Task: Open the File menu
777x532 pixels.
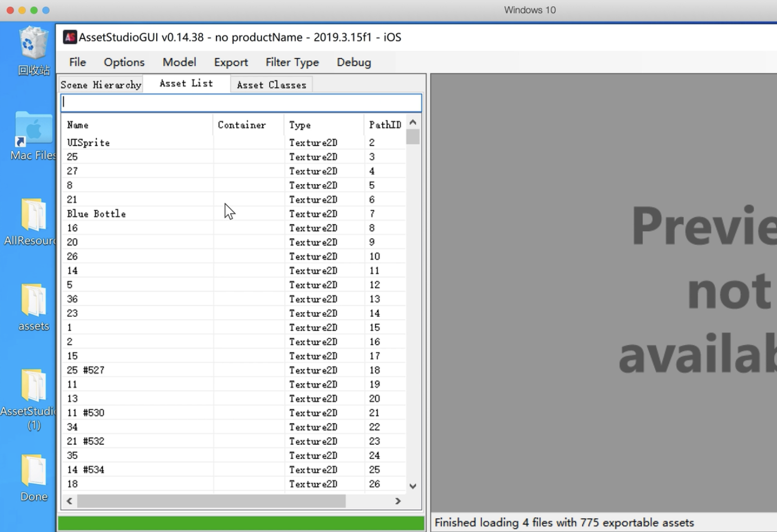Action: point(77,62)
